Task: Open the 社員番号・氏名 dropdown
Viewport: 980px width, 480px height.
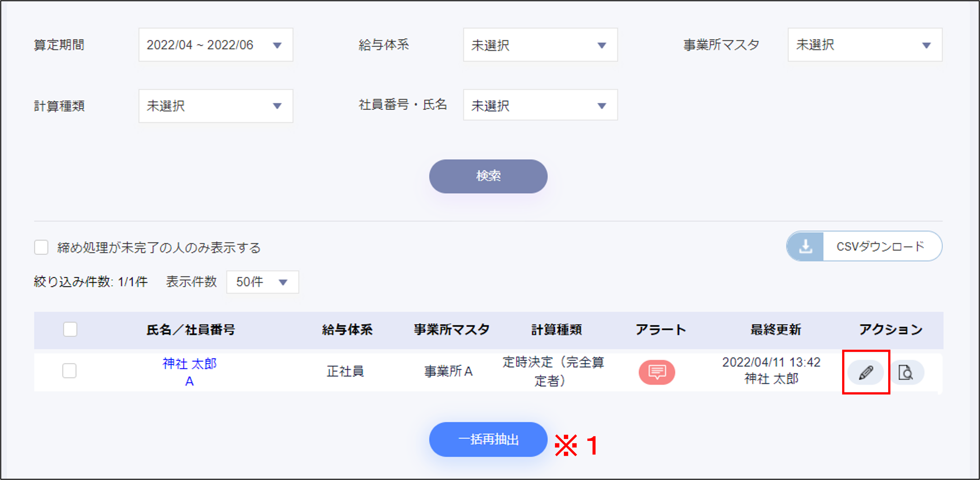Action: tap(540, 106)
